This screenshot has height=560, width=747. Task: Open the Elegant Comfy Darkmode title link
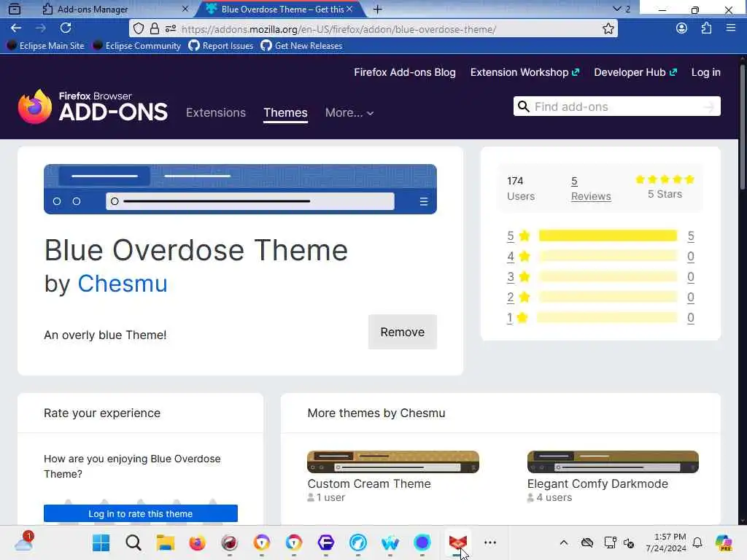click(x=597, y=484)
